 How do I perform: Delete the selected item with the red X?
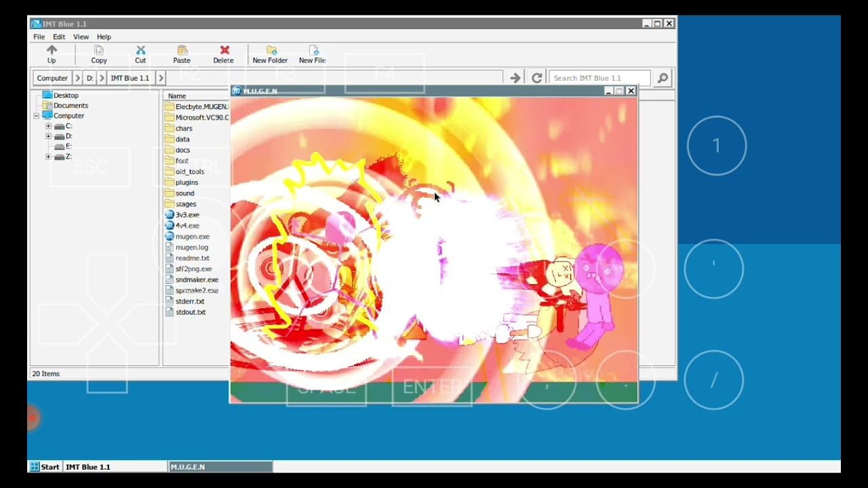[x=224, y=55]
